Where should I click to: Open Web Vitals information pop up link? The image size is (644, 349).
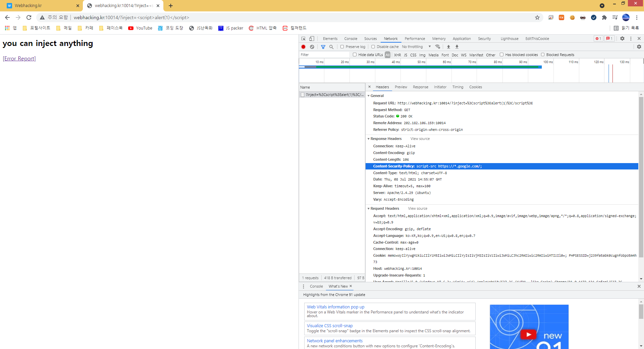click(335, 307)
